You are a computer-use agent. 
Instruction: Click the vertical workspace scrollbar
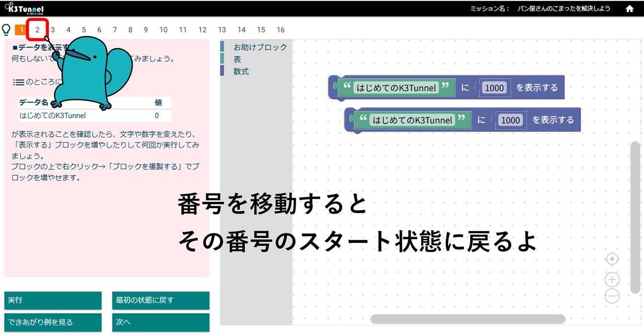pos(635,217)
